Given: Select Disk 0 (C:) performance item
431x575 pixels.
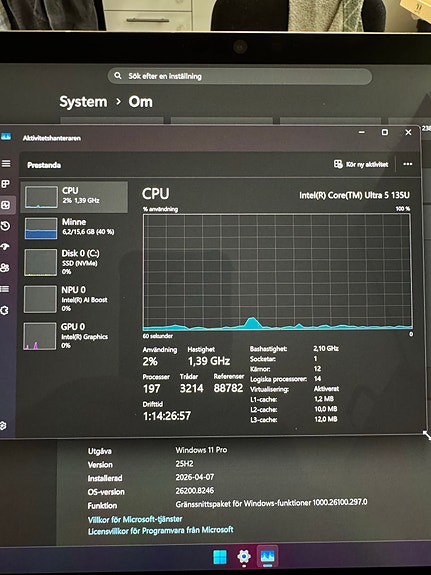Looking at the screenshot, I should click(x=74, y=262).
